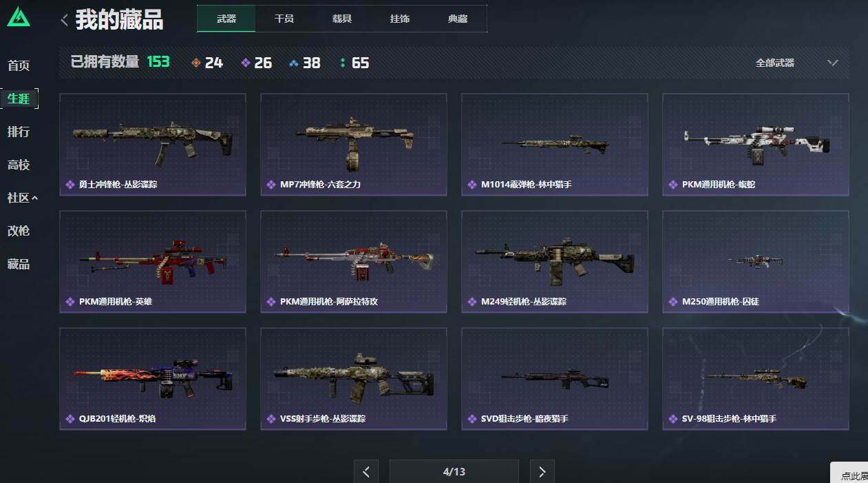The width and height of the screenshot is (868, 483).
Task: Select the PKM通用机枪-英雄 weapon card
Action: (153, 262)
